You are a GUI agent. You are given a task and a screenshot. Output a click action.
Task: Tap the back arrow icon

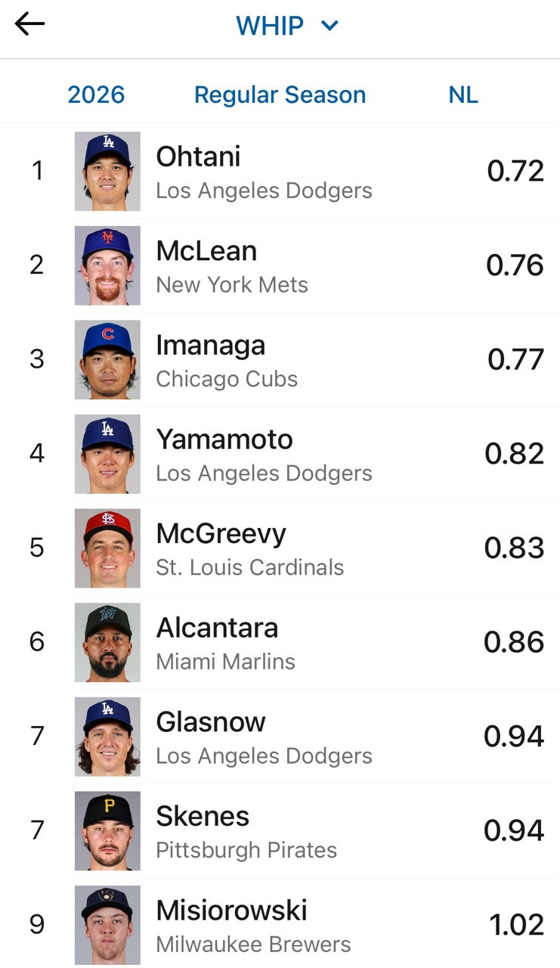tap(30, 24)
